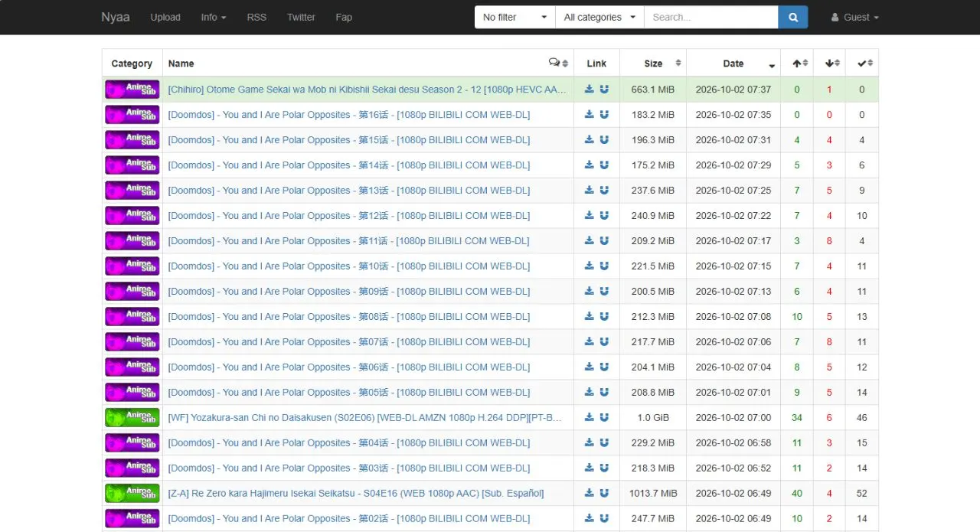
Task: Click into the Search field
Action: coord(711,17)
